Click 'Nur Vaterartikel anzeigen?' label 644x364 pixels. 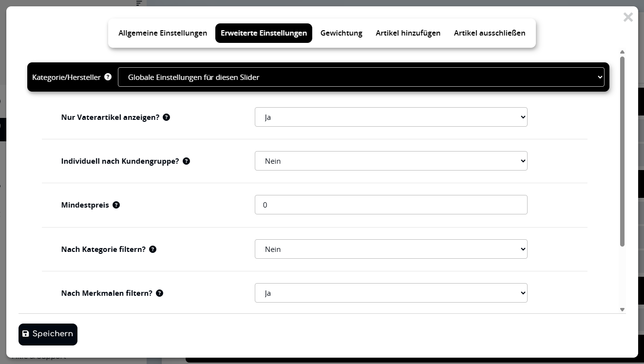click(x=110, y=117)
